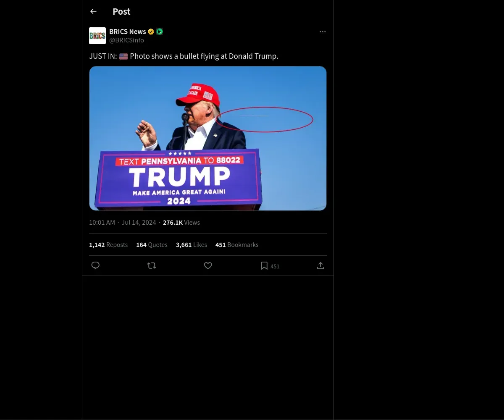Open the @BRICSinfo handle link
The image size is (504, 420).
pos(126,40)
